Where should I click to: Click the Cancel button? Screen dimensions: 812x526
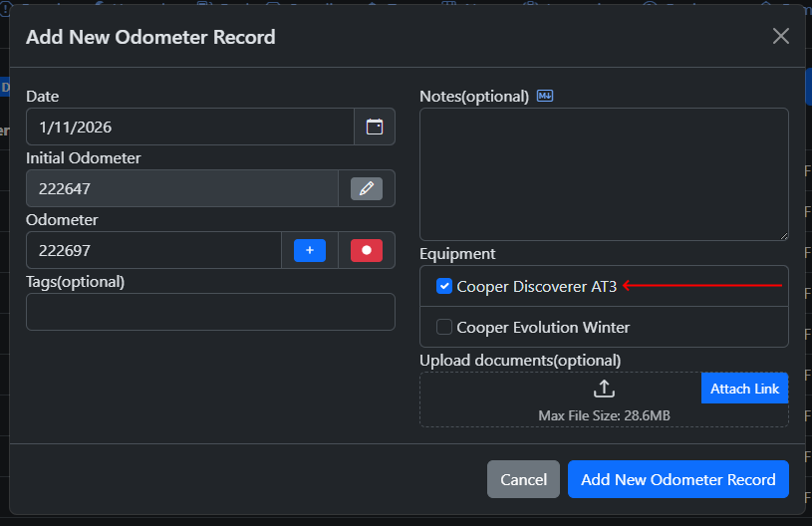[523, 479]
